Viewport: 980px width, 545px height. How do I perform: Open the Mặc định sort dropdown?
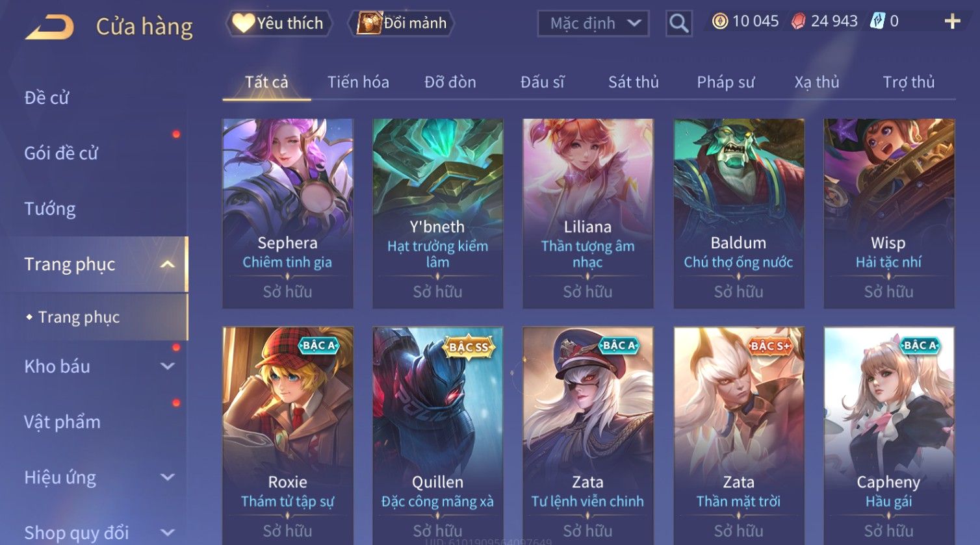click(593, 23)
